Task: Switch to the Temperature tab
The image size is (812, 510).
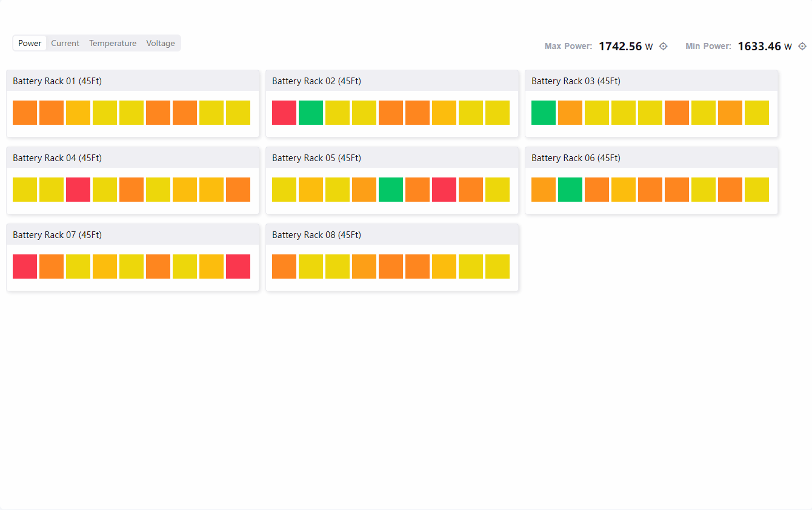Action: [113, 43]
